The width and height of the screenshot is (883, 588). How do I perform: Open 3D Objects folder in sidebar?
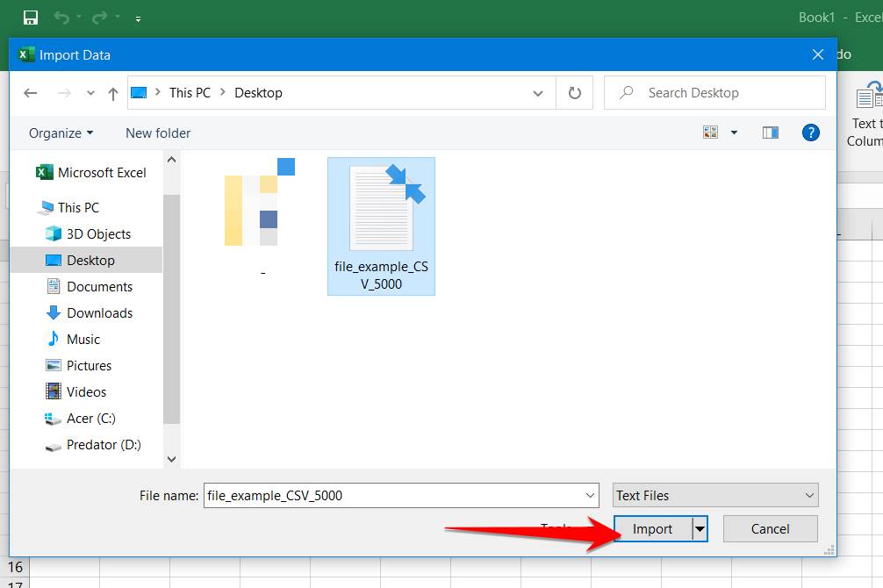click(x=88, y=233)
